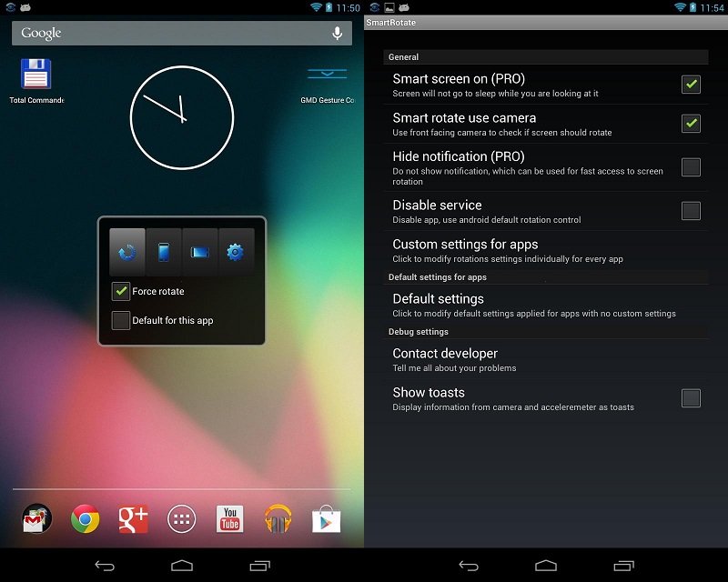Screen dimensions: 728x582
Task: Tap left status bar Wi-Fi icon
Action: point(316,7)
